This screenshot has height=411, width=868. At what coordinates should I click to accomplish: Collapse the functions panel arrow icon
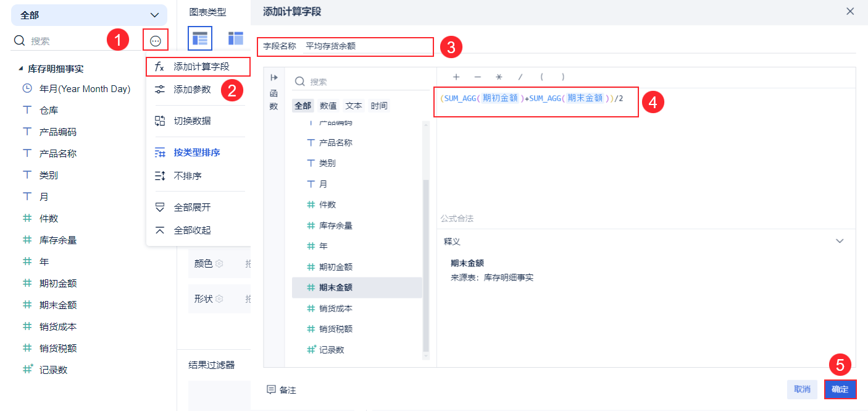274,77
